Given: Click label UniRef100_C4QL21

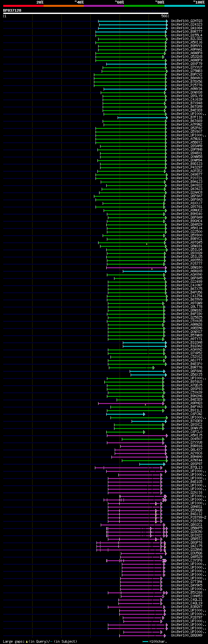Looking at the screenshot, I should coord(187,600).
